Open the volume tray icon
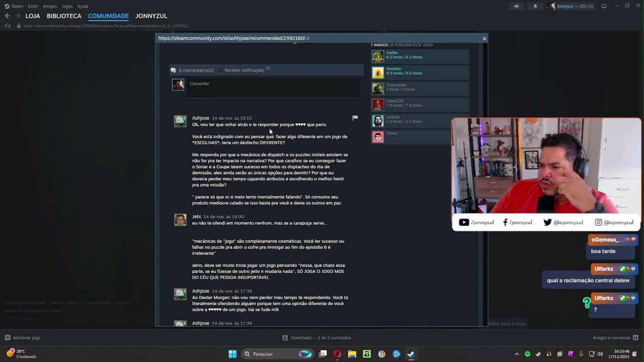Viewport: 644px width, 362px height. pos(600,354)
